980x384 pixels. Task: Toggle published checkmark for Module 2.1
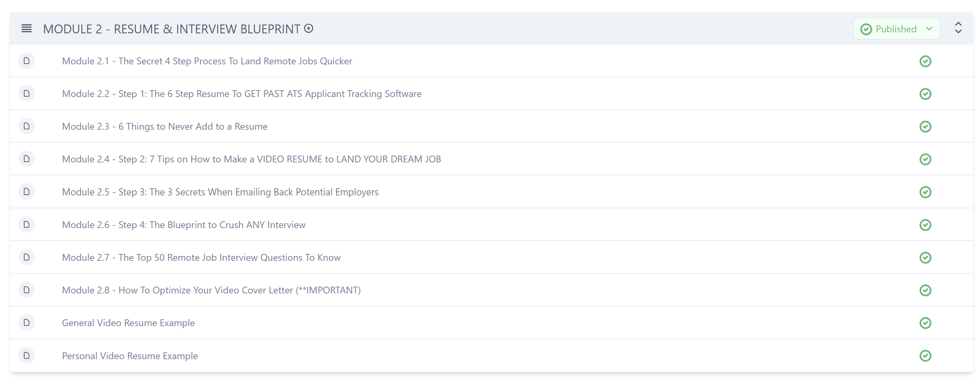tap(925, 61)
